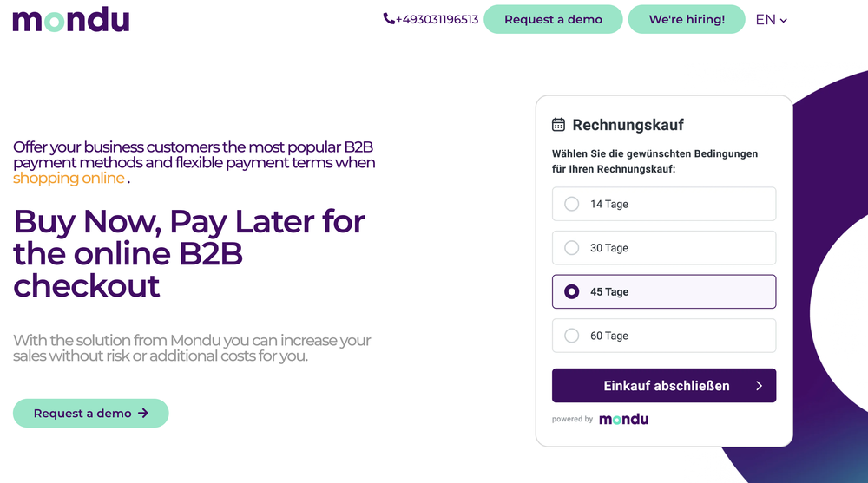Click the arrow icon in the hero's Request a demo button
This screenshot has height=483, width=868.
(x=143, y=414)
